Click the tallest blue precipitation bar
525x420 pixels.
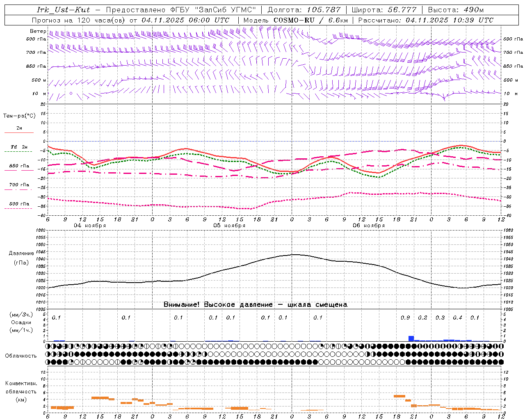click(x=411, y=338)
